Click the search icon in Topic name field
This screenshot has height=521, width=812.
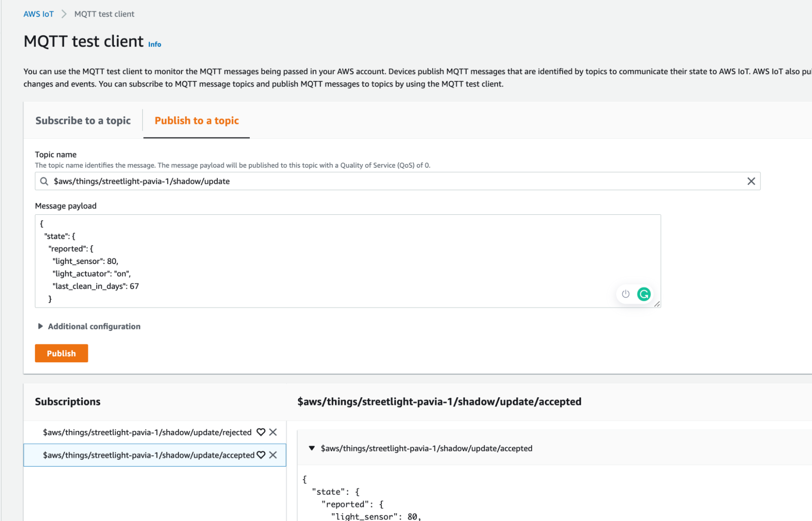44,181
